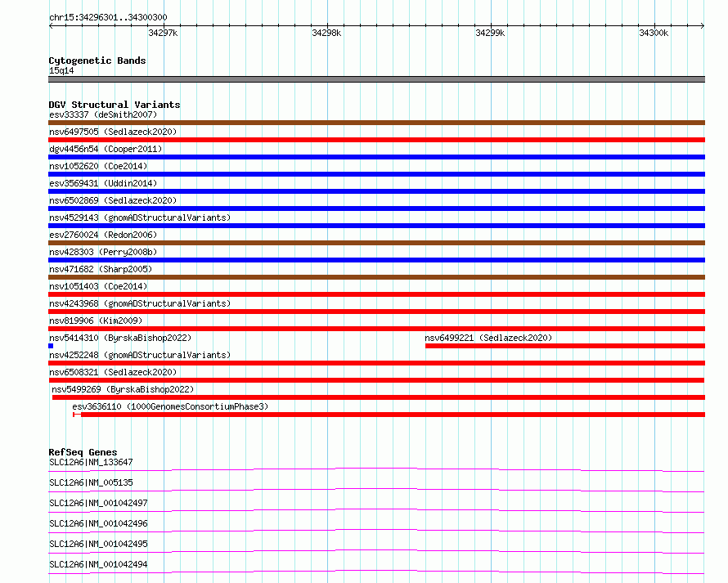728x583 pixels.
Task: Click the 34300k ruler tick label
Action: click(654, 33)
